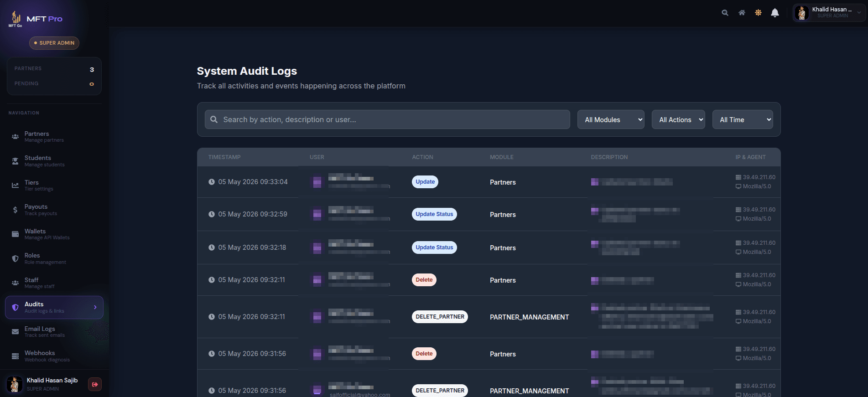868x397 pixels.
Task: Click Delete badge in 09:32:11 row
Action: pos(424,280)
